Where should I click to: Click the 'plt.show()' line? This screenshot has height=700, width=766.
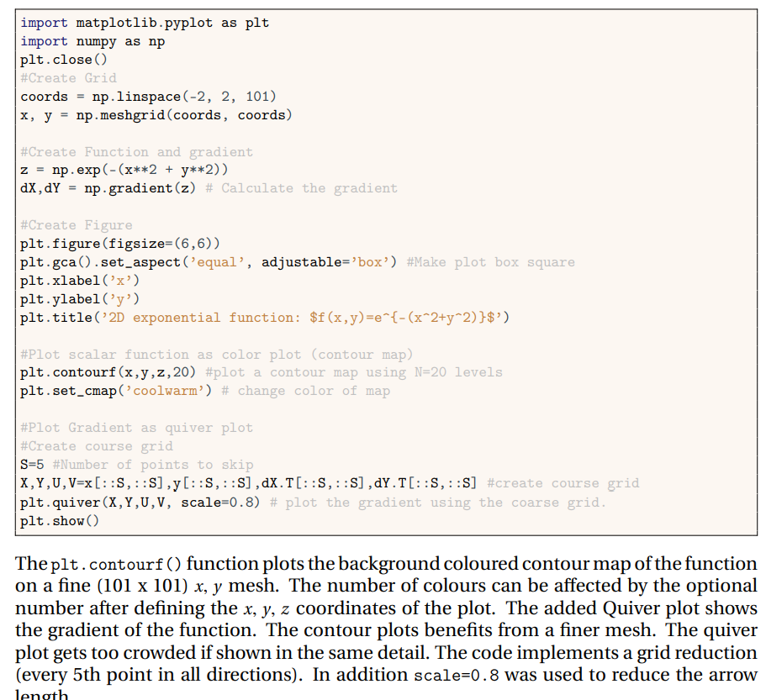[x=60, y=521]
